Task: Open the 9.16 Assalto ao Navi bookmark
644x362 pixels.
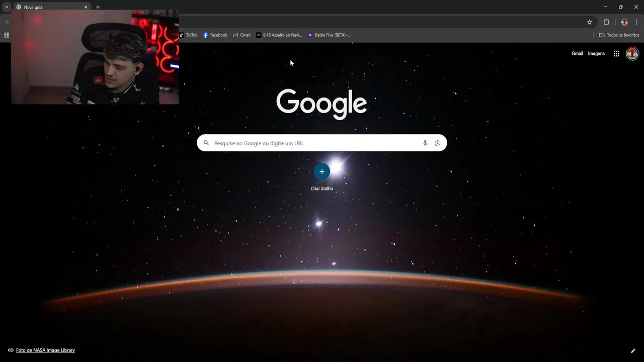Action: 279,35
